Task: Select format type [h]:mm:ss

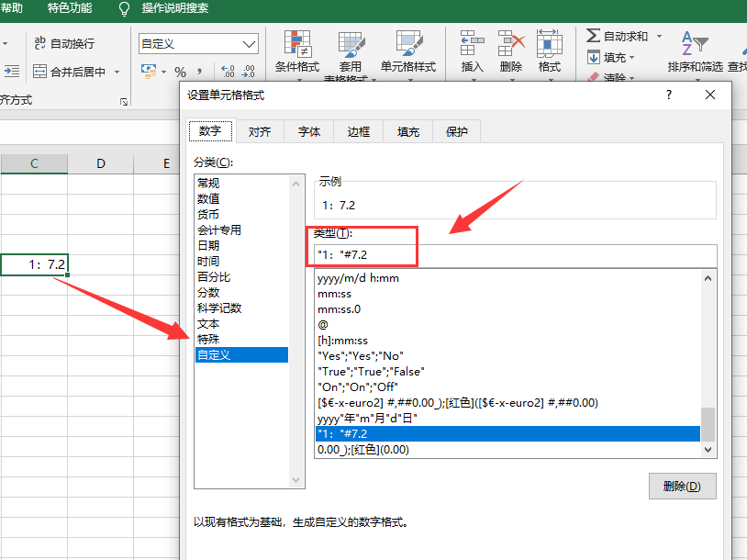Action: coord(507,341)
